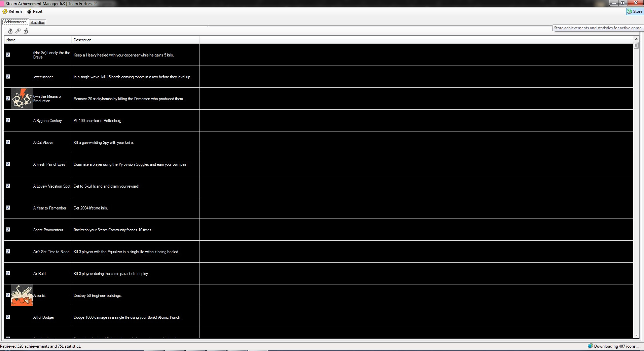The width and height of the screenshot is (644, 351).
Task: Select the Achievements tab
Action: (x=15, y=22)
